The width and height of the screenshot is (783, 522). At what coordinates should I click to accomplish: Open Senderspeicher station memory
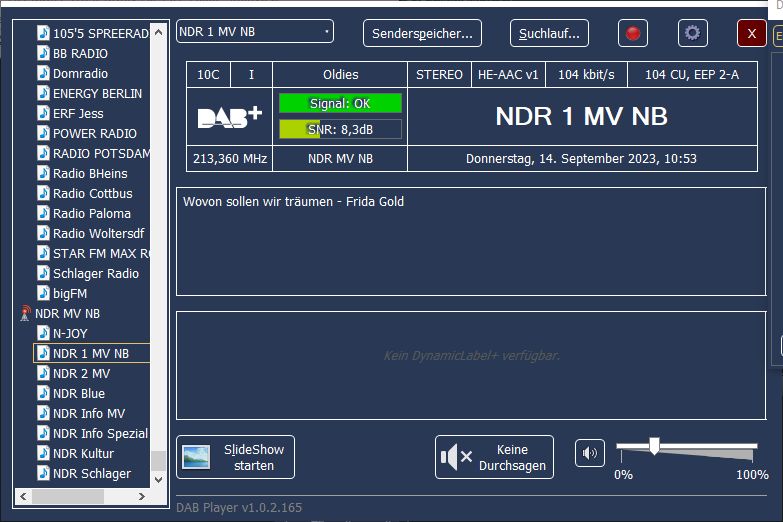tap(422, 33)
